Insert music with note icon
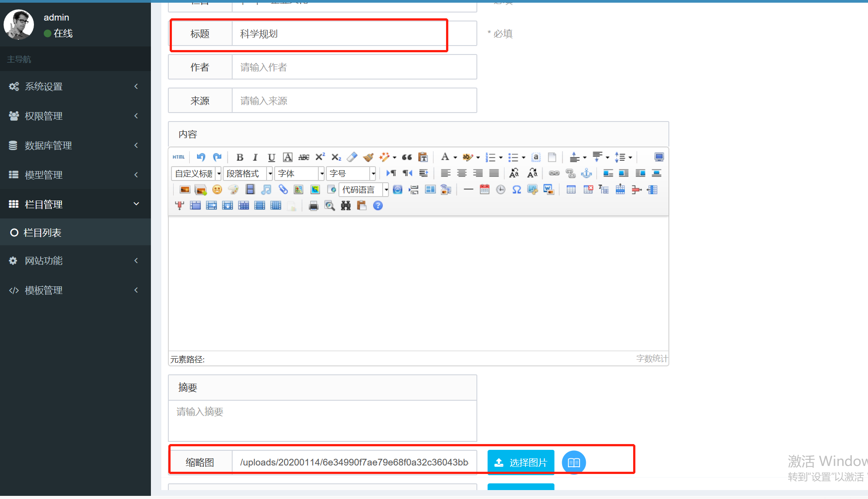 tap(266, 190)
